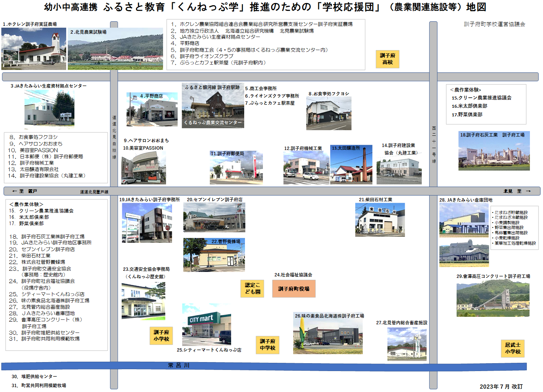
Task: Select the <農業体験> heading in the right box
Action: (x=466, y=90)
